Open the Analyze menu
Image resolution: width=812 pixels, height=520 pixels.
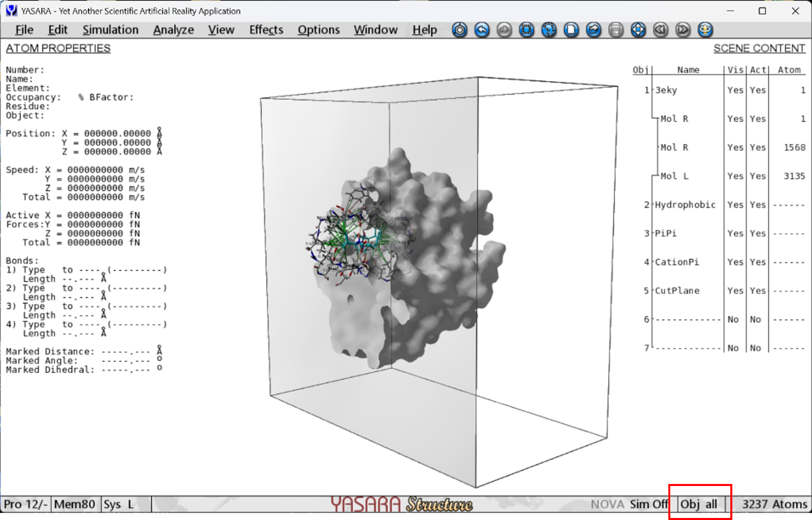pos(174,30)
